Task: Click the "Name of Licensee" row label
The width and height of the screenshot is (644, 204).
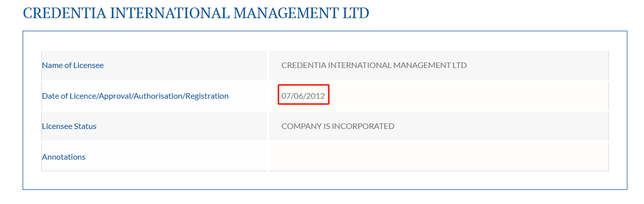Action: tap(73, 65)
